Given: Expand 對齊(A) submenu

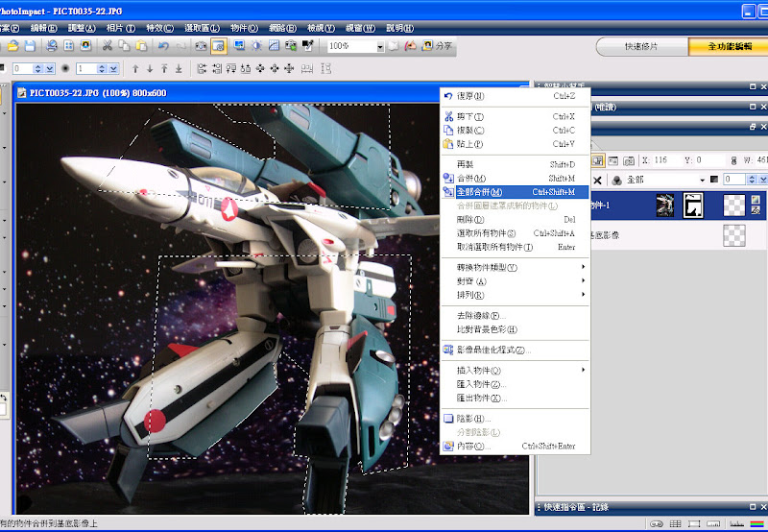Looking at the screenshot, I should pyautogui.click(x=515, y=281).
